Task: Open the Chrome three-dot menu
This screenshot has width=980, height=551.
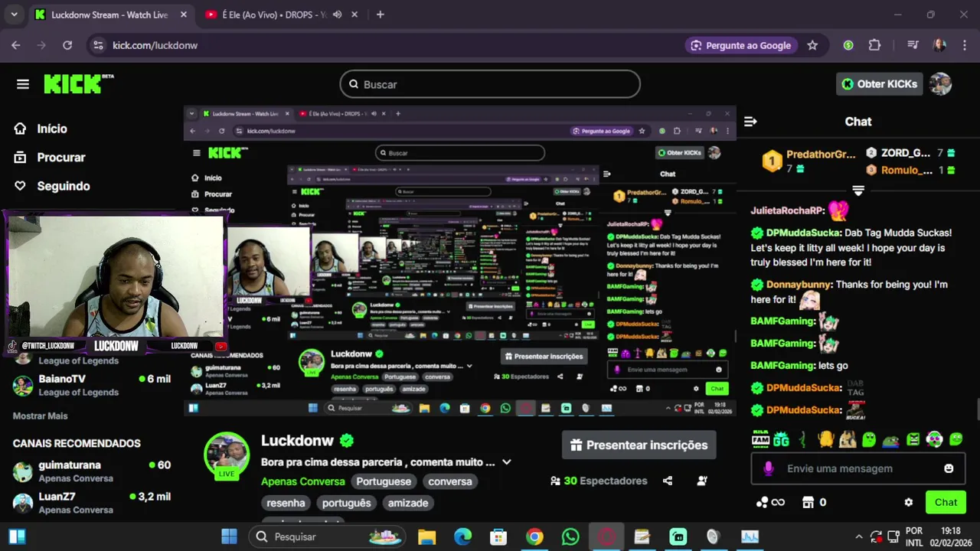Action: coord(964,45)
